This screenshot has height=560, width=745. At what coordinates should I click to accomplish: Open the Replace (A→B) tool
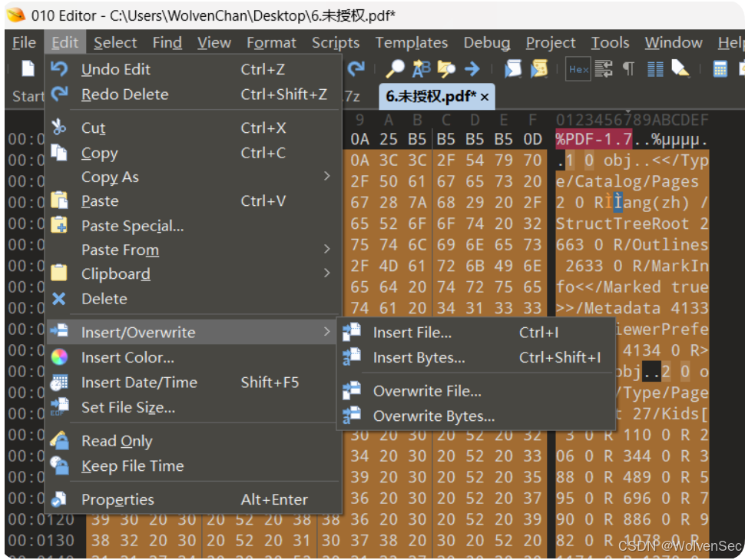421,69
